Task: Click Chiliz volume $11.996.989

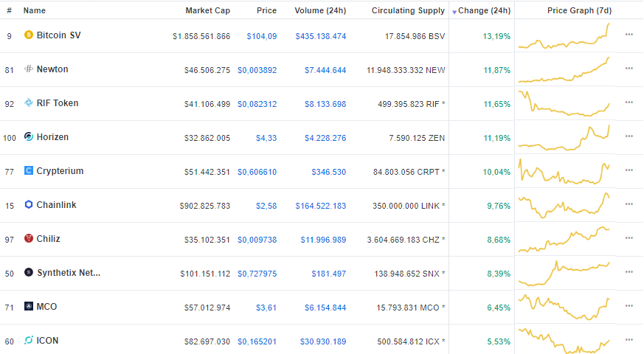Action: coord(323,240)
